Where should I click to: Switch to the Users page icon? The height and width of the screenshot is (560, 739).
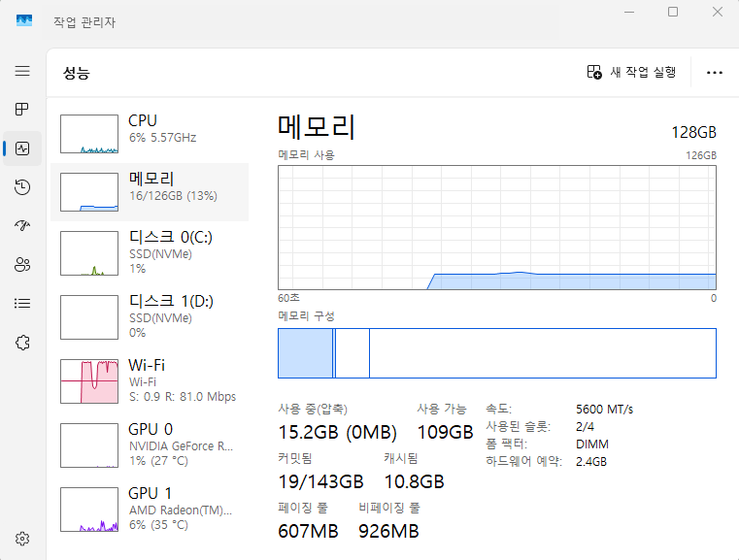click(22, 264)
